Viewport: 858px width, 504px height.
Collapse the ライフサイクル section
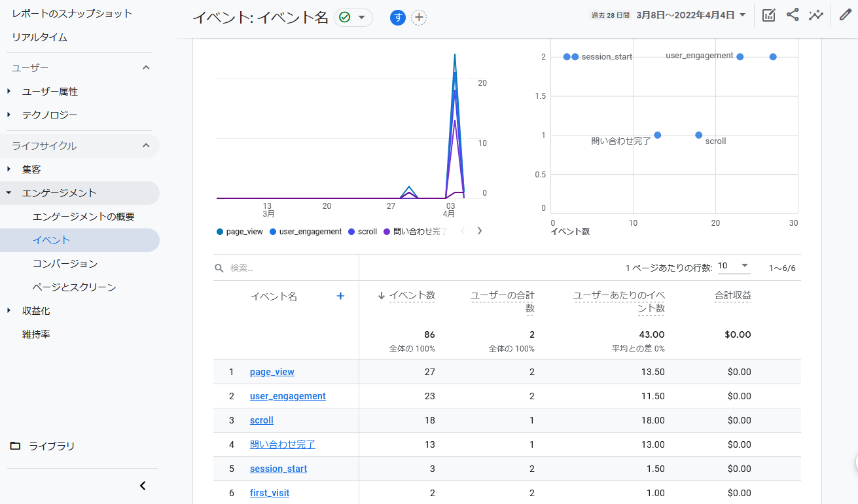[x=146, y=145]
